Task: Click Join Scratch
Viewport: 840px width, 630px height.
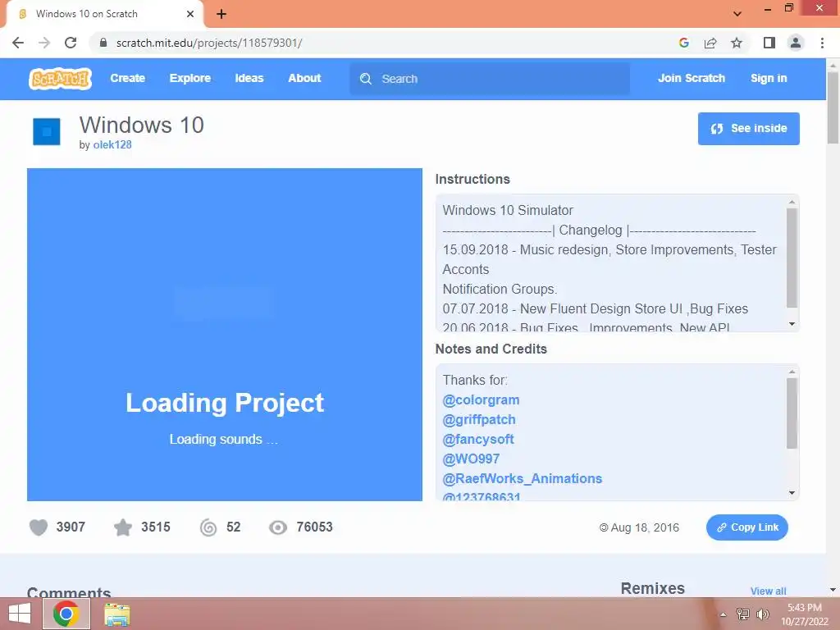Action: pos(691,78)
